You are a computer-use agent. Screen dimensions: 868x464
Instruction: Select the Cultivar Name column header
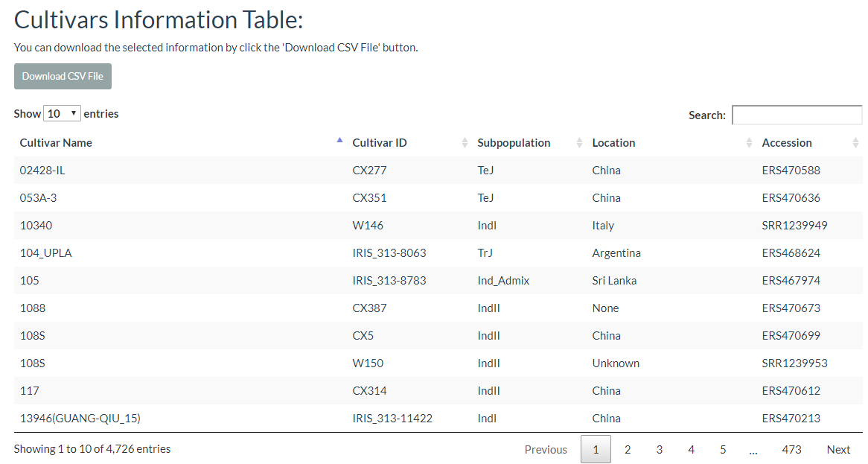click(x=56, y=143)
